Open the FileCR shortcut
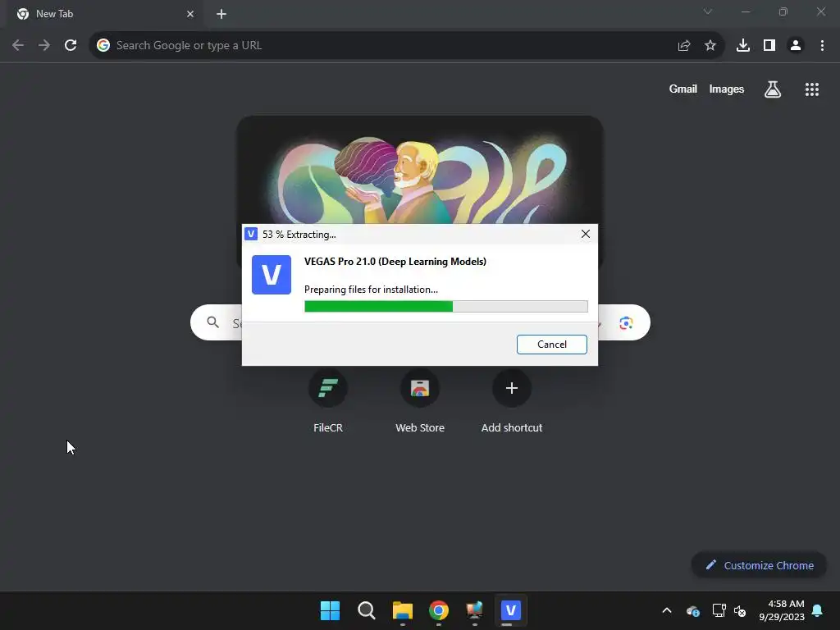Screen dimensions: 840x630 pos(328,399)
